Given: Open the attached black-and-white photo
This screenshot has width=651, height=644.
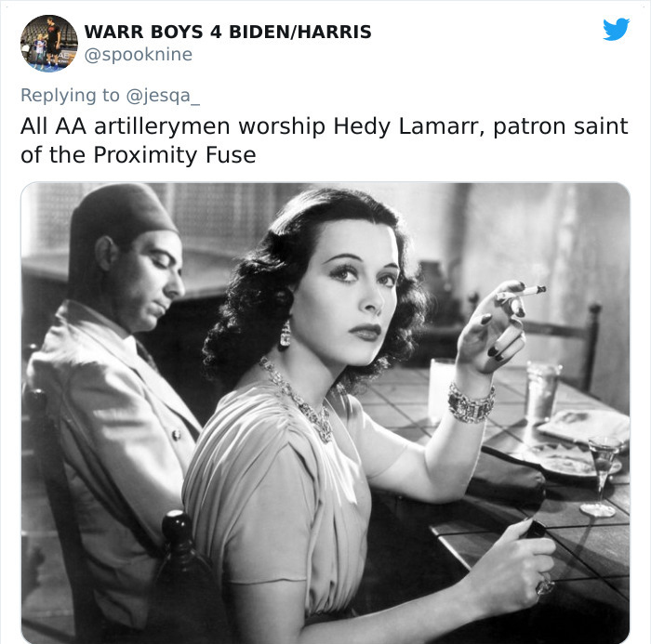Looking at the screenshot, I should click(x=325, y=413).
